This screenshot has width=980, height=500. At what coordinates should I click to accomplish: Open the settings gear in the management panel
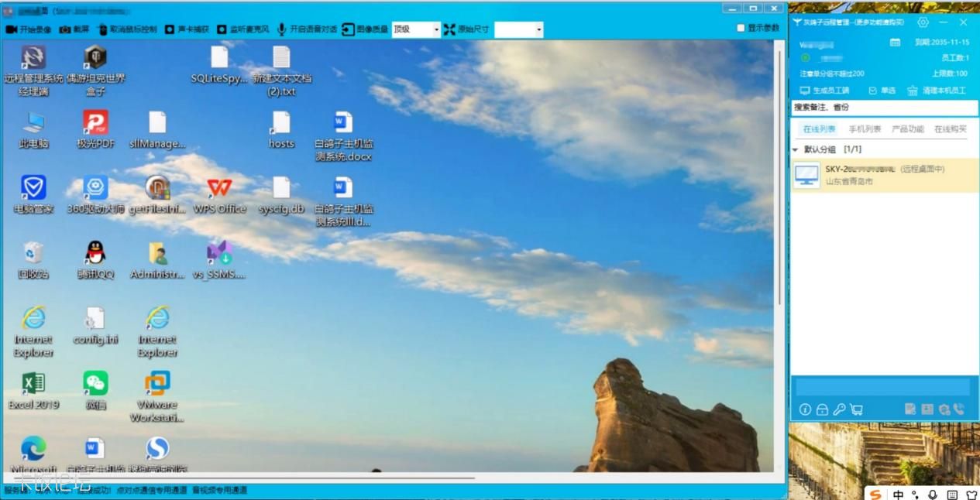coord(923,22)
